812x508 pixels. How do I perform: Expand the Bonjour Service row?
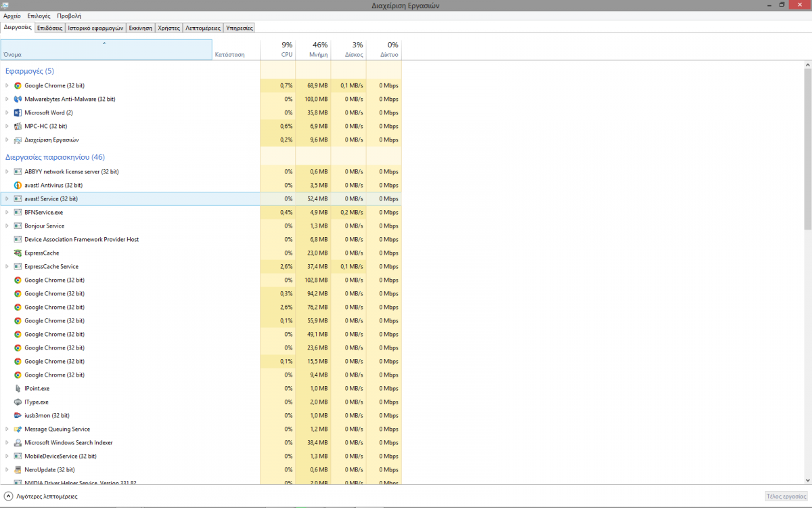(x=7, y=226)
